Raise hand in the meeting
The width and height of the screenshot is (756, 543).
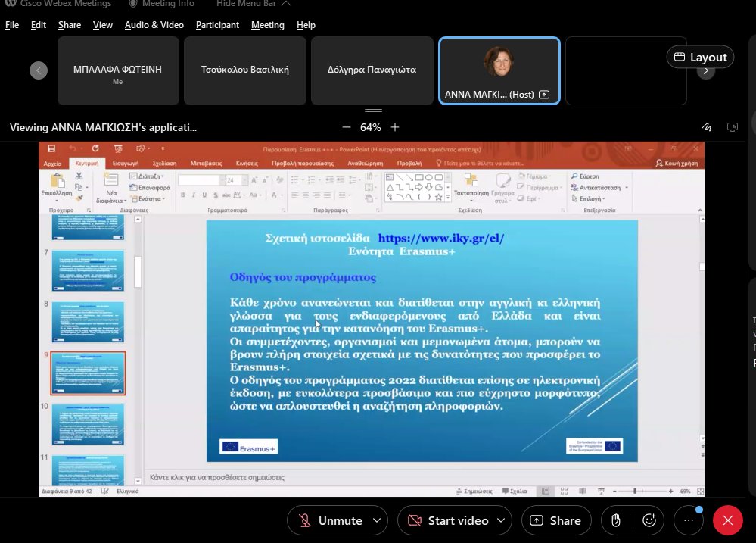pyautogui.click(x=616, y=520)
